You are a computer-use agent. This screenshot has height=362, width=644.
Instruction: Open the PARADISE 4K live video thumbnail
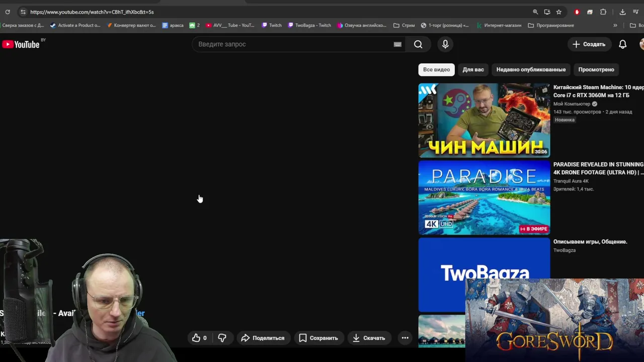tap(484, 198)
